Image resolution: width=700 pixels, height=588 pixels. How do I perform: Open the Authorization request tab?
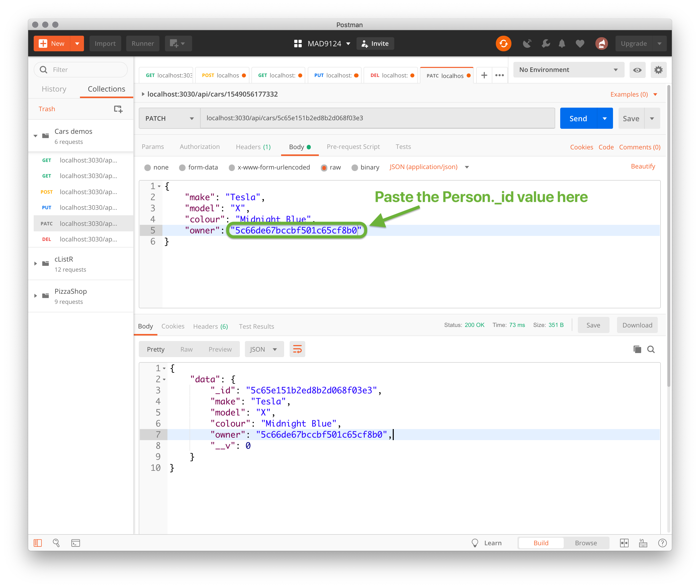200,147
